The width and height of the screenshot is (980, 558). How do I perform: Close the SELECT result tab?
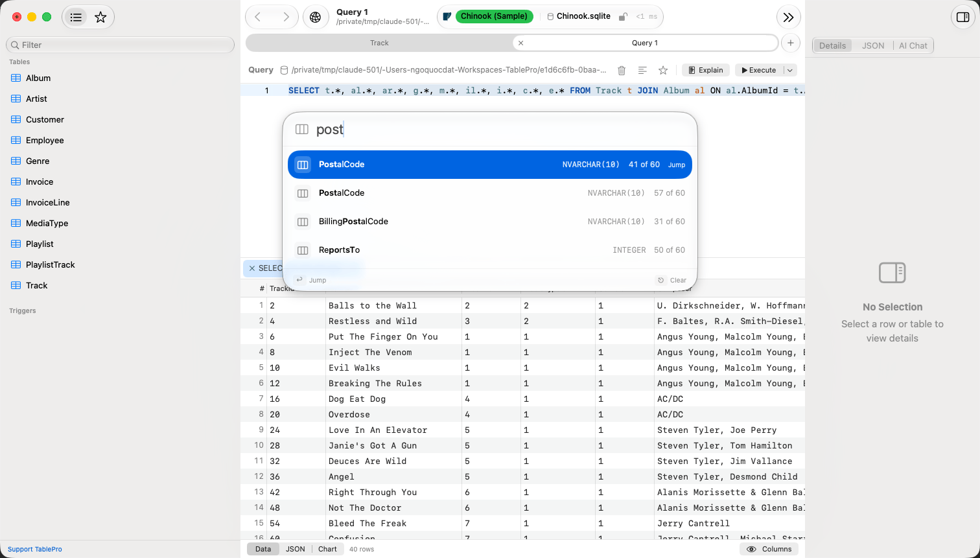[252, 268]
